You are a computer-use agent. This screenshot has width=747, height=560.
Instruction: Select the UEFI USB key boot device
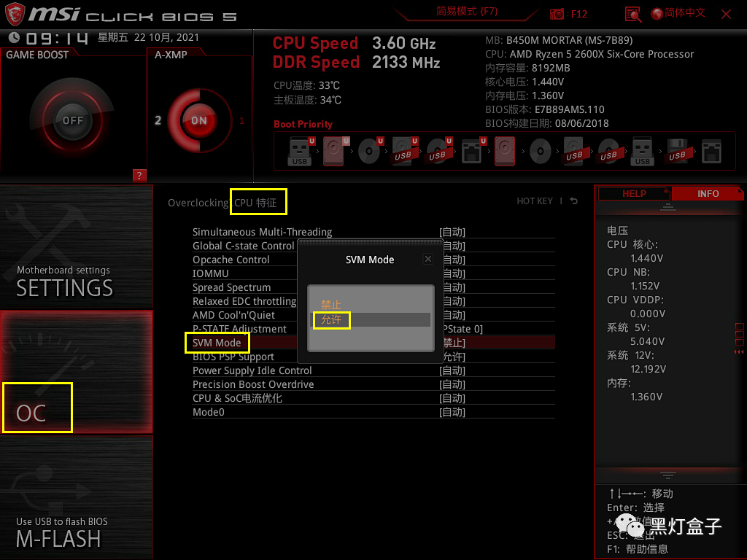click(301, 151)
